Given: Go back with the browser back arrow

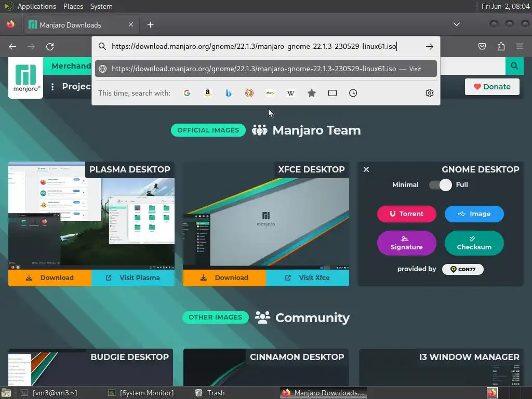Looking at the screenshot, I should tap(12, 46).
